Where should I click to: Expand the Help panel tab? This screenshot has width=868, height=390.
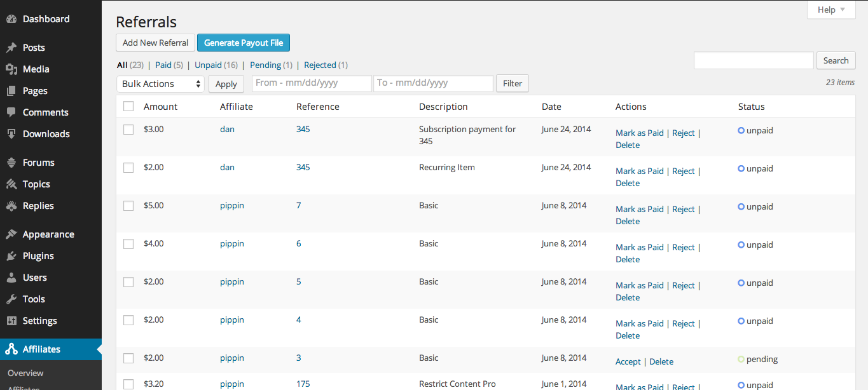point(831,10)
